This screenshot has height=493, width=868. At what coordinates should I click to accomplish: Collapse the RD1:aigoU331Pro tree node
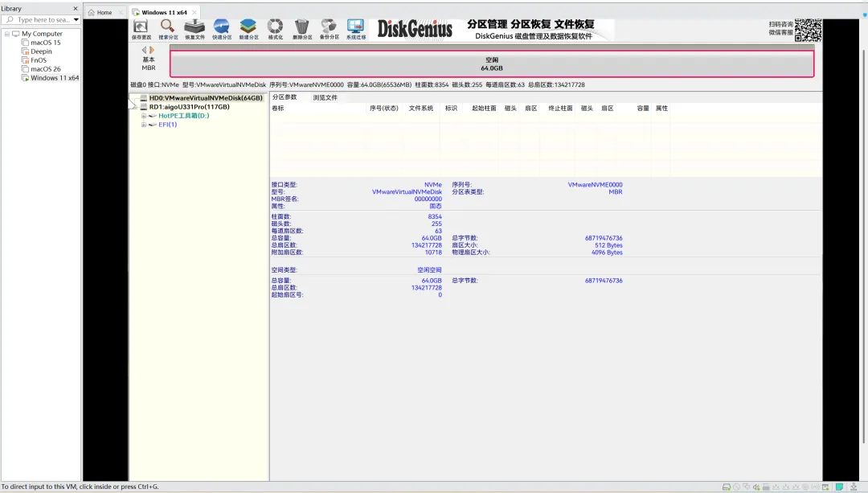tap(134, 107)
